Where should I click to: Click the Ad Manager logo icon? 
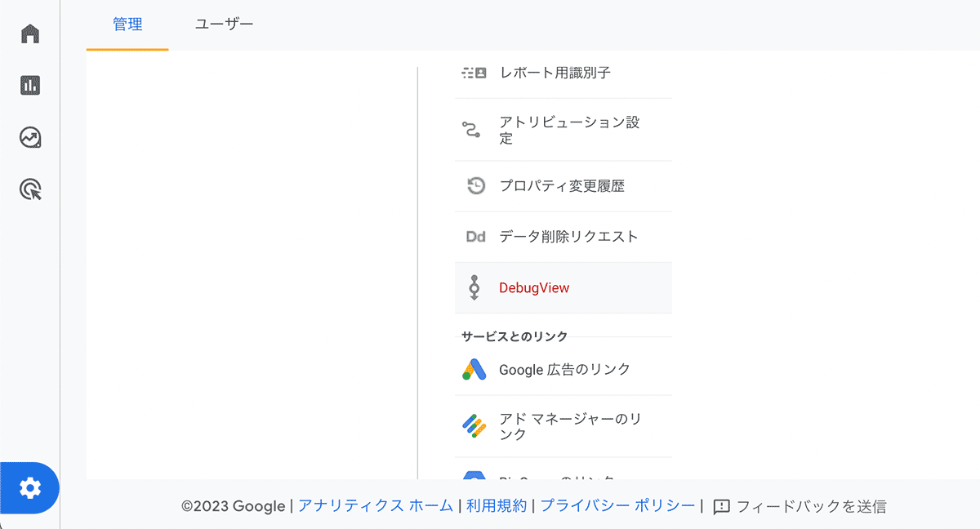(x=474, y=426)
